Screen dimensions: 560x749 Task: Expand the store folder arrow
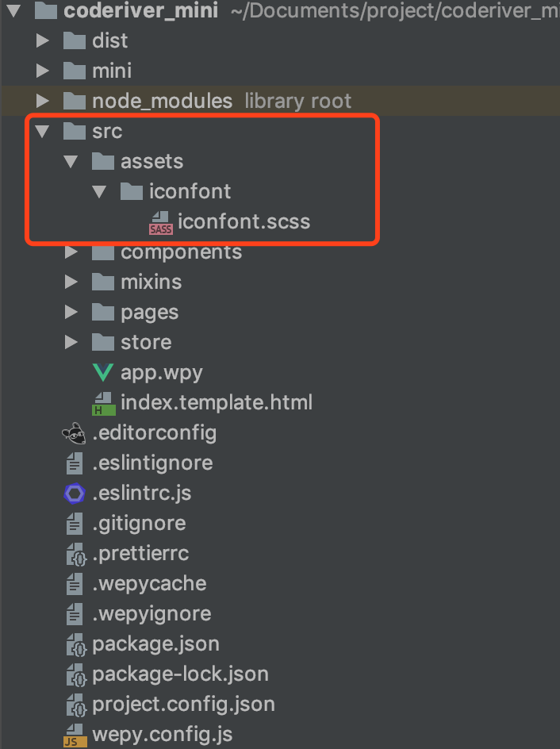(x=71, y=343)
